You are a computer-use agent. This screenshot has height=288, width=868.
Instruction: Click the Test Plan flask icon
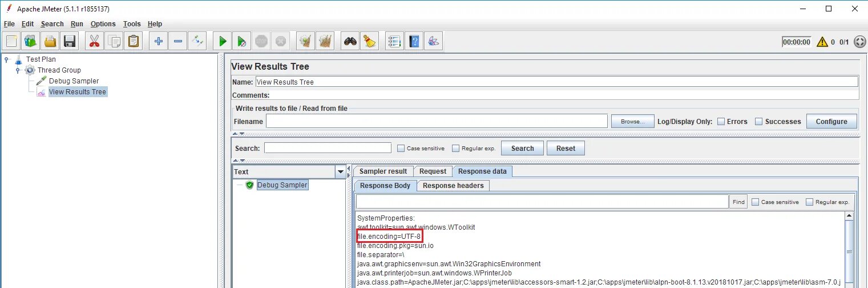click(19, 59)
